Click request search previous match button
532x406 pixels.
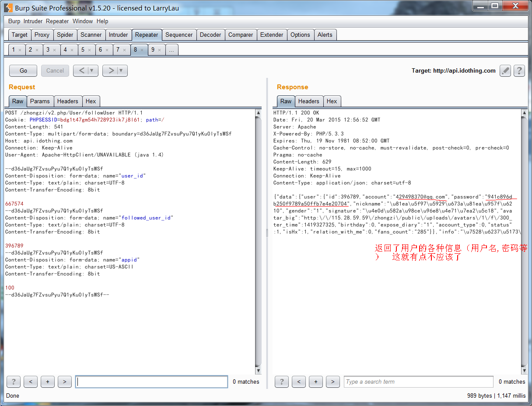[31, 381]
